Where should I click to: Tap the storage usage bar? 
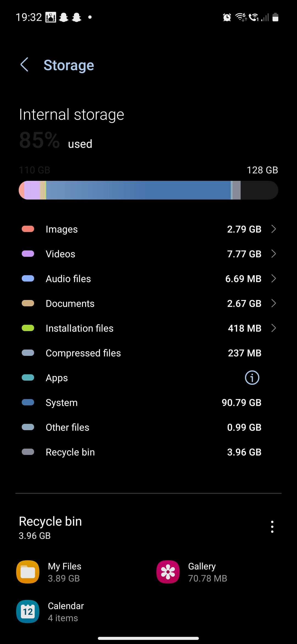(x=148, y=190)
